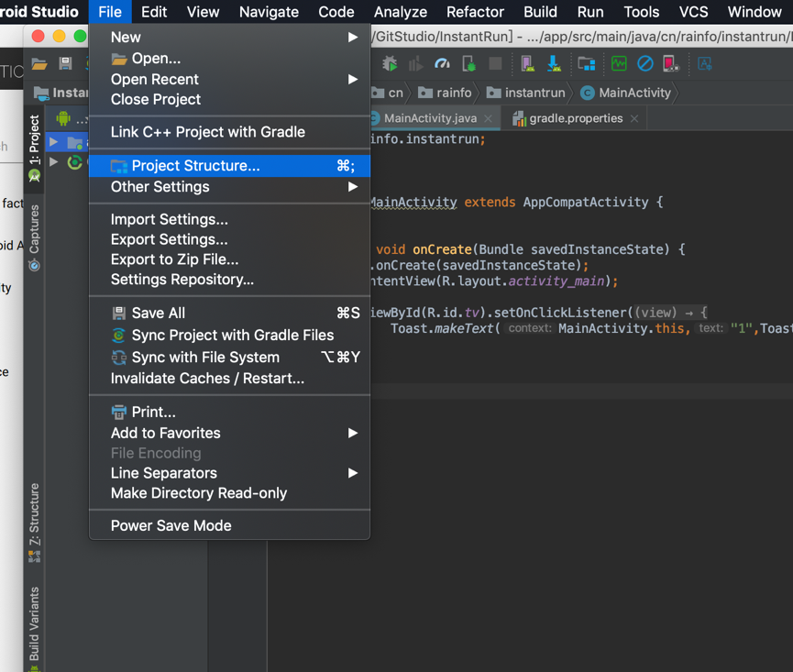Image resolution: width=793 pixels, height=672 pixels.
Task: Choose Export to Zip File...
Action: pos(229,259)
